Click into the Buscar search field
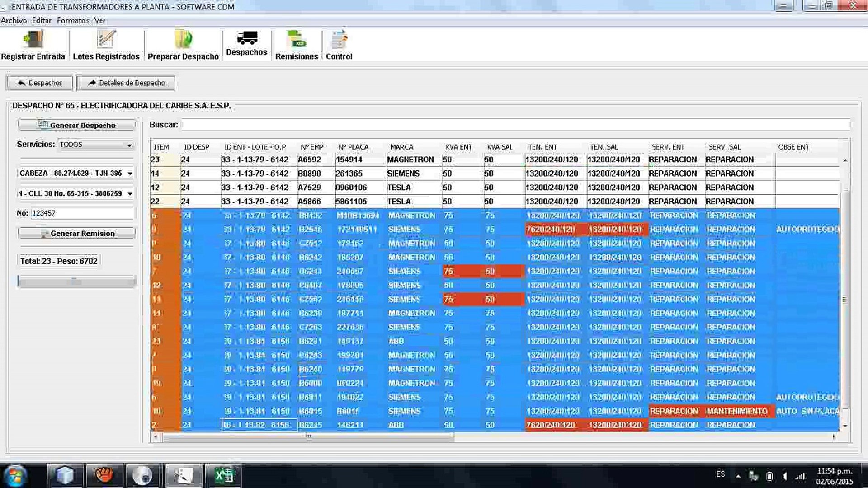The image size is (868, 488). point(514,125)
